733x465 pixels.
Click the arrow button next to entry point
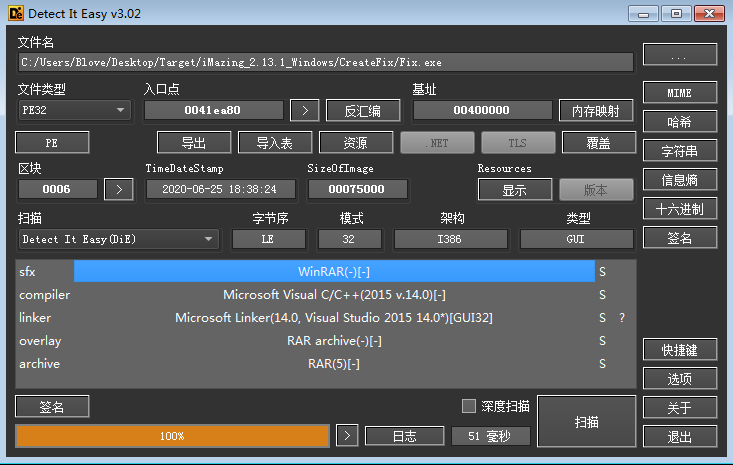coord(304,110)
